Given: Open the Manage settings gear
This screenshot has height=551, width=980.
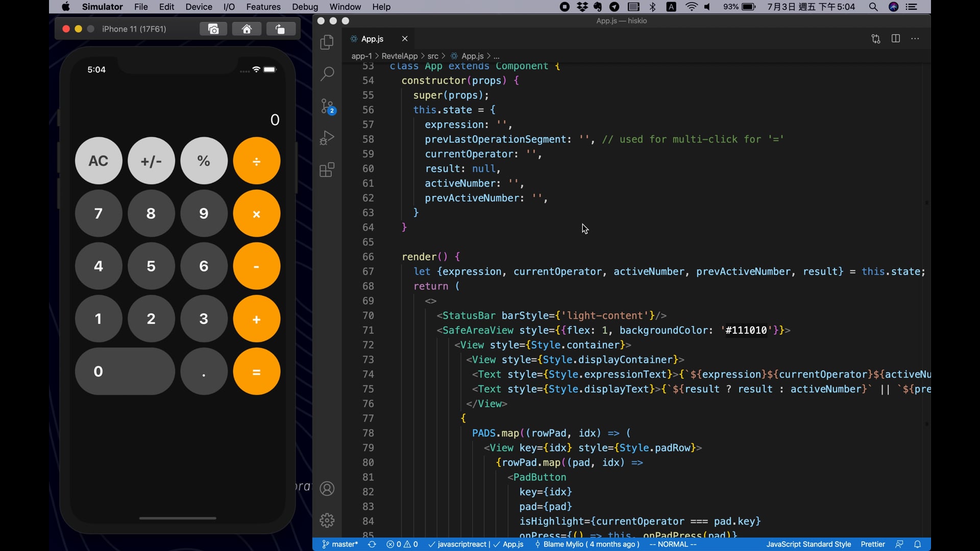Looking at the screenshot, I should point(327,520).
